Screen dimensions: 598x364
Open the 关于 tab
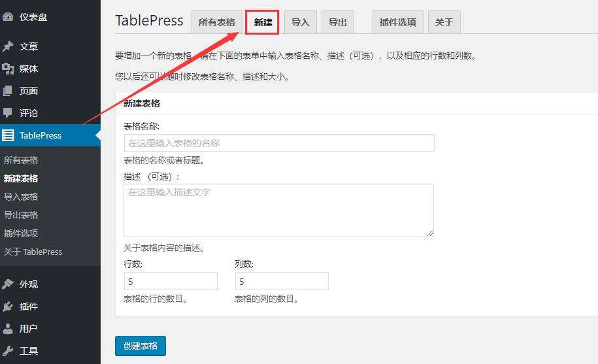[444, 22]
